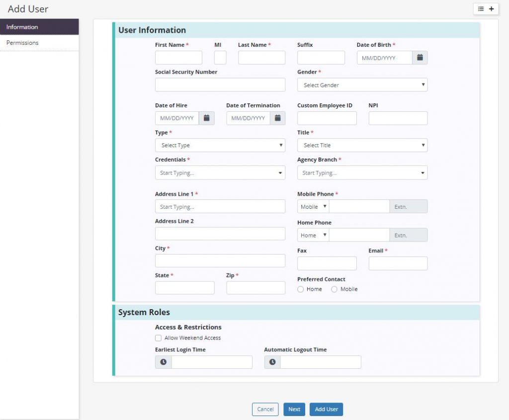Switch to the Permissions tab
The width and height of the screenshot is (509, 420).
pyautogui.click(x=39, y=43)
